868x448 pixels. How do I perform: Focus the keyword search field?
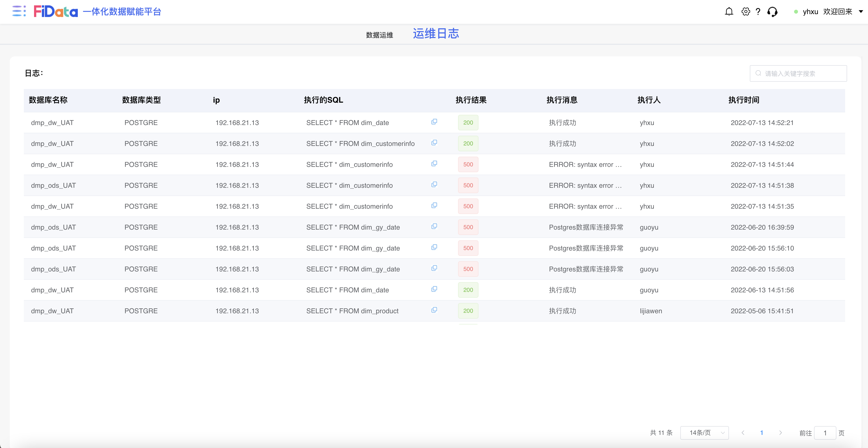coord(798,73)
